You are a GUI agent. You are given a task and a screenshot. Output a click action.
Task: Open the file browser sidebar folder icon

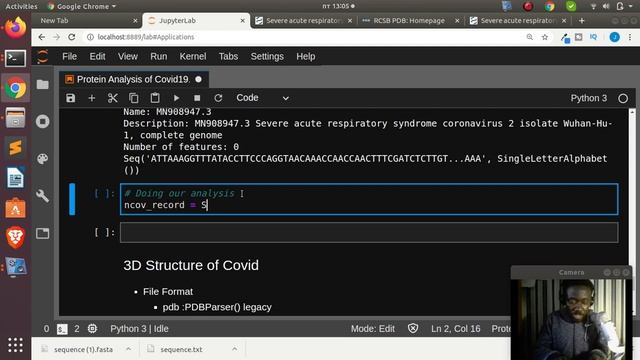click(x=42, y=84)
